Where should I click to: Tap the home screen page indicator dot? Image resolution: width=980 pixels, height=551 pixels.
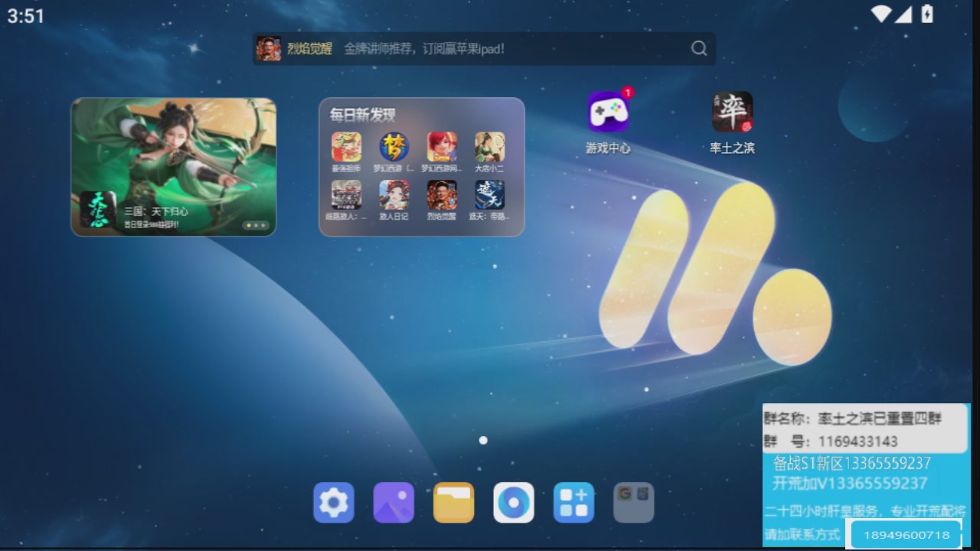pos(483,440)
